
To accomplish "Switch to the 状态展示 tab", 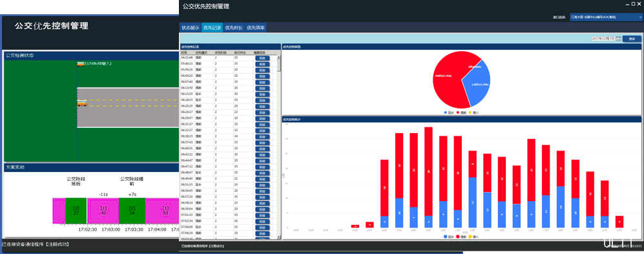I will 190,28.
